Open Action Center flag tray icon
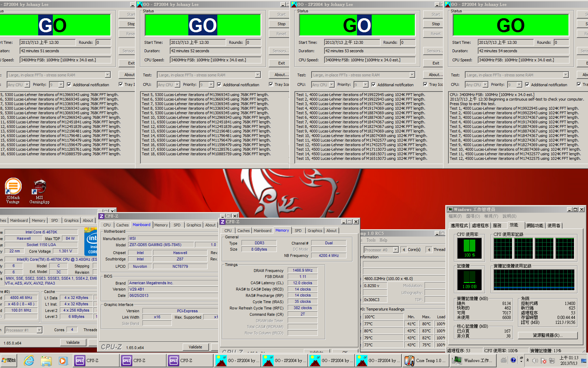588x368 pixels. [x=544, y=360]
